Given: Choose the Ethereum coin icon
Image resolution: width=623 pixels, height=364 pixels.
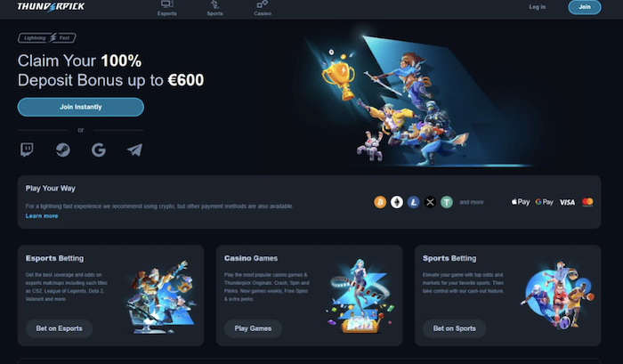Looking at the screenshot, I should click(397, 202).
